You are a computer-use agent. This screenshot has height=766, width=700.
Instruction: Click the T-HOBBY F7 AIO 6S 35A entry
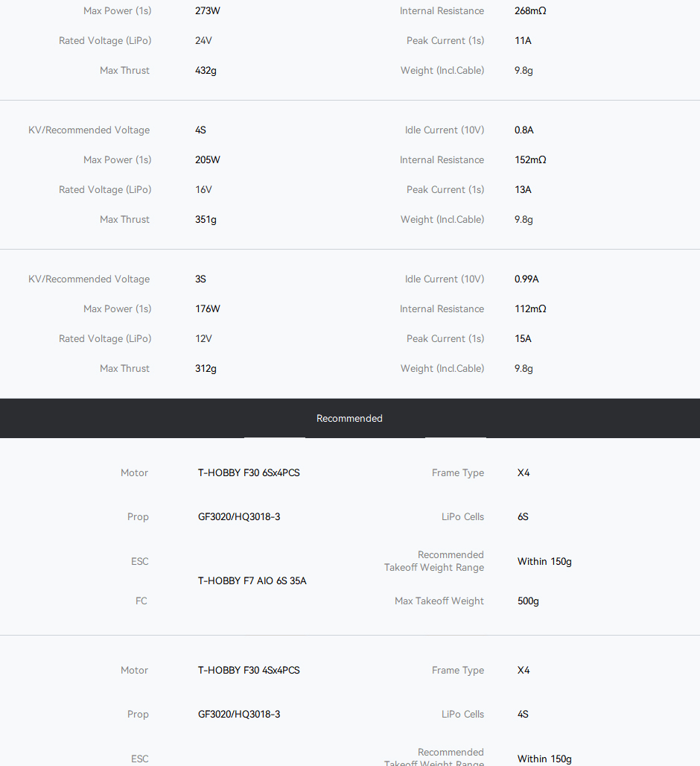tap(252, 581)
